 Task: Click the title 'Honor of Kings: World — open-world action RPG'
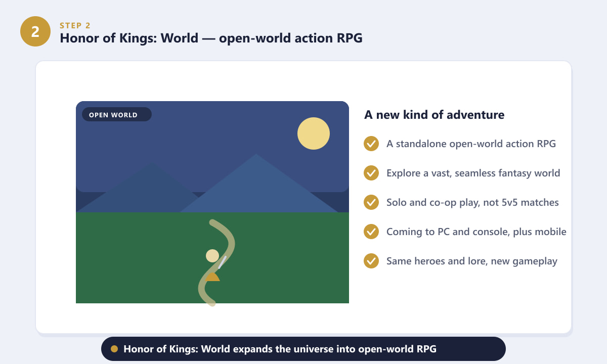pos(211,38)
